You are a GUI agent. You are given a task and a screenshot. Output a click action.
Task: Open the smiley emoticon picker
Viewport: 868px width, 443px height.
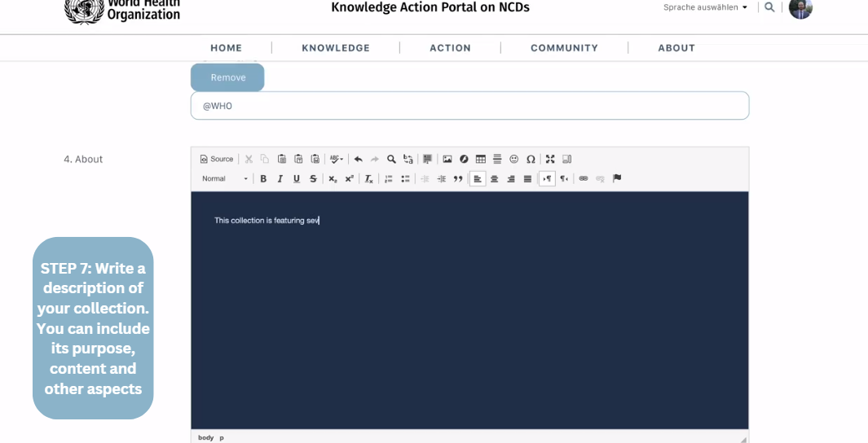click(514, 160)
